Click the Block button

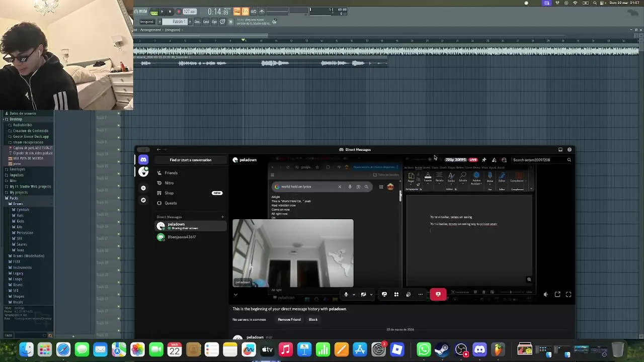click(313, 320)
